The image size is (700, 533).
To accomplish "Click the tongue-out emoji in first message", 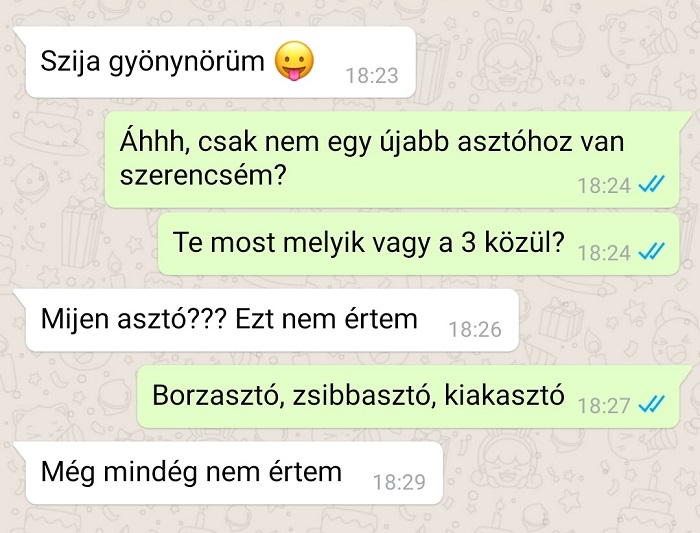I will pos(294,61).
